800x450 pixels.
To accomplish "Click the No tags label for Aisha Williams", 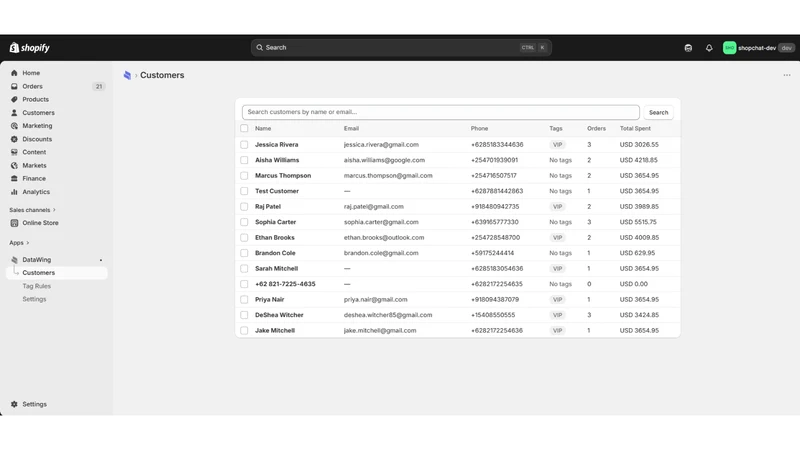I will tap(560, 160).
